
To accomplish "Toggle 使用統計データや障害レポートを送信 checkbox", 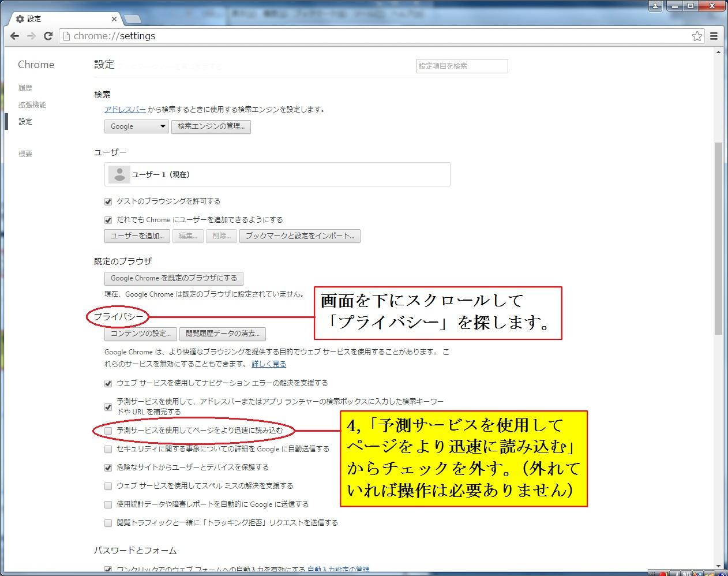I will [x=108, y=504].
